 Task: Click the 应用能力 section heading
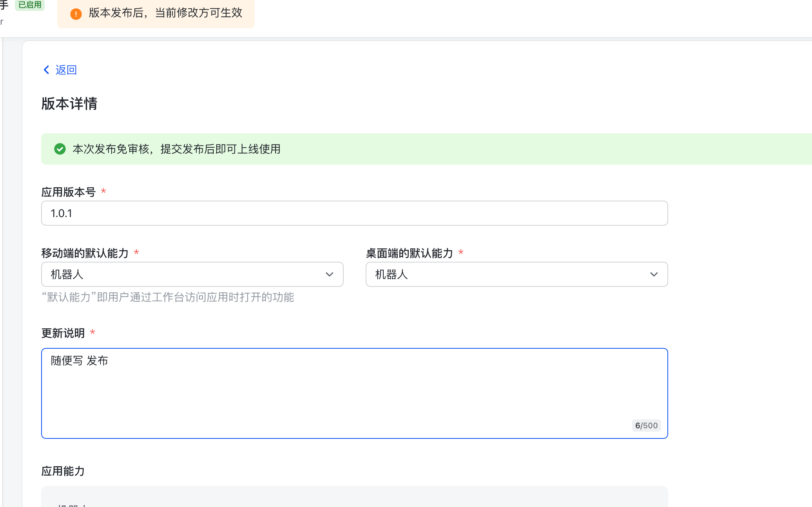63,471
